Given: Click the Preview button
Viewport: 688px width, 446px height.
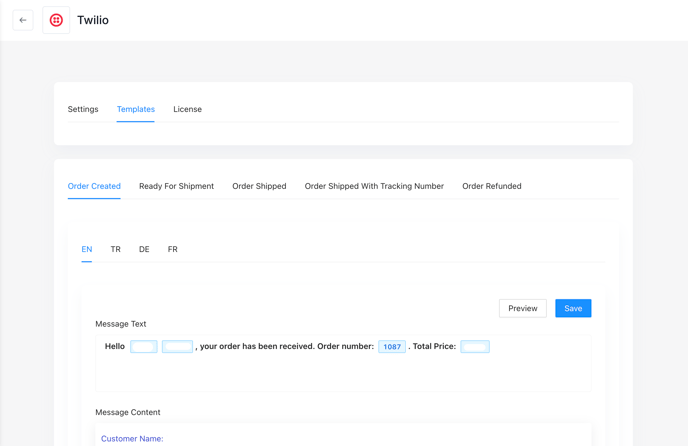Looking at the screenshot, I should click(523, 308).
